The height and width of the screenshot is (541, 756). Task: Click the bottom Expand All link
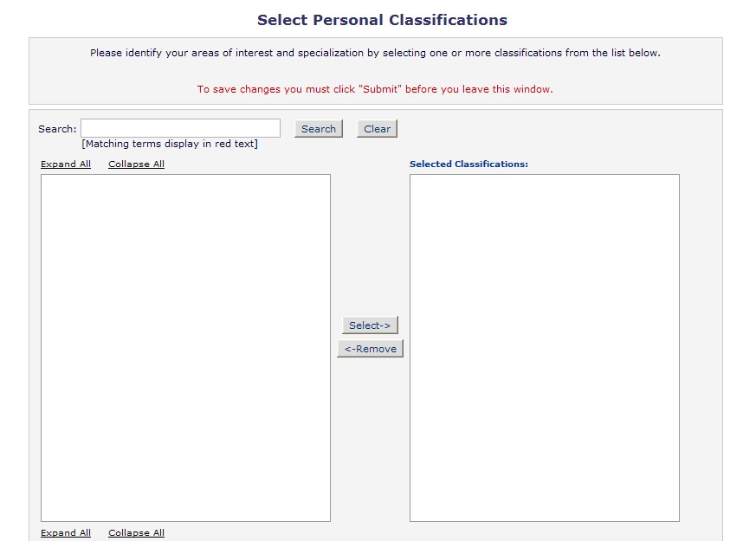click(x=66, y=533)
